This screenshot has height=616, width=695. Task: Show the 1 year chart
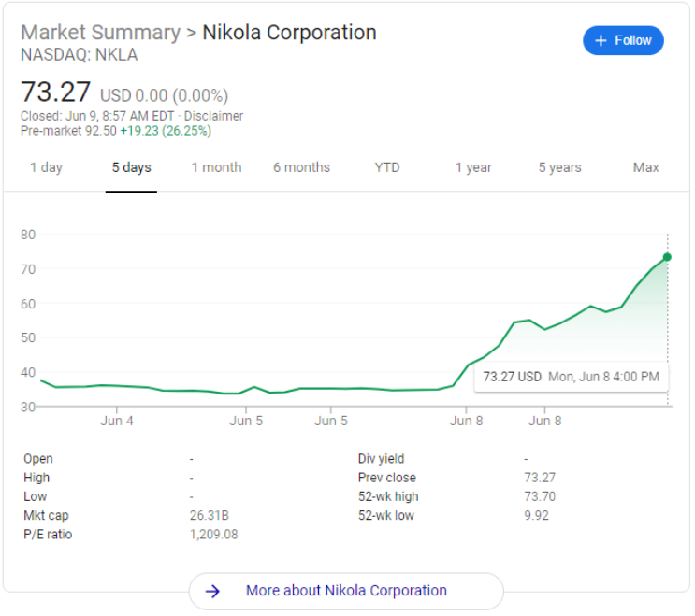pyautogui.click(x=473, y=167)
